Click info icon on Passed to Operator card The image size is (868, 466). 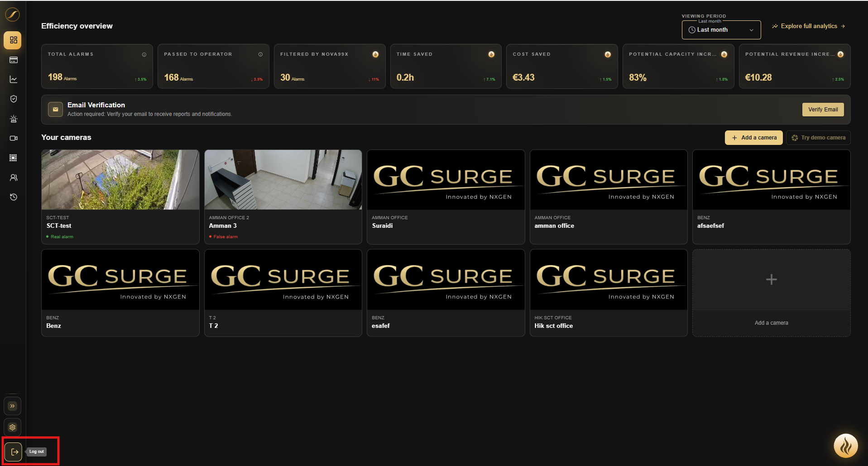pyautogui.click(x=260, y=54)
